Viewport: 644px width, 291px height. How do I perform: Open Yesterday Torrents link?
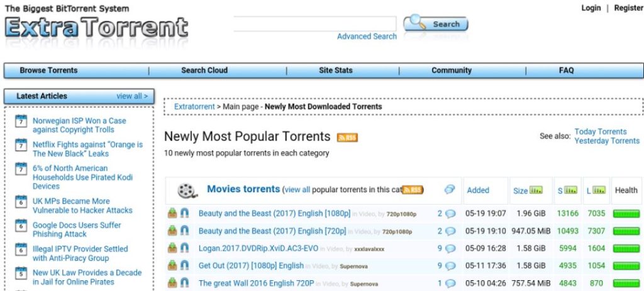(607, 140)
